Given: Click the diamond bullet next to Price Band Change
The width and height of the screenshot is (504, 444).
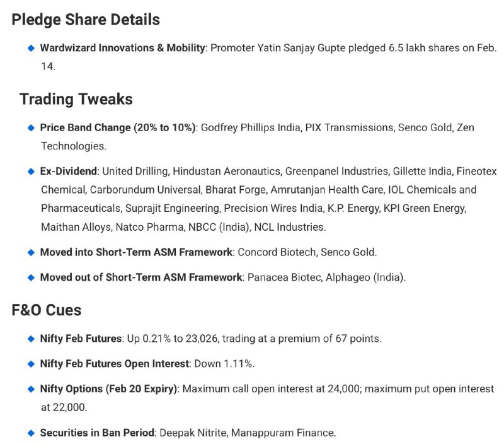Looking at the screenshot, I should [31, 128].
